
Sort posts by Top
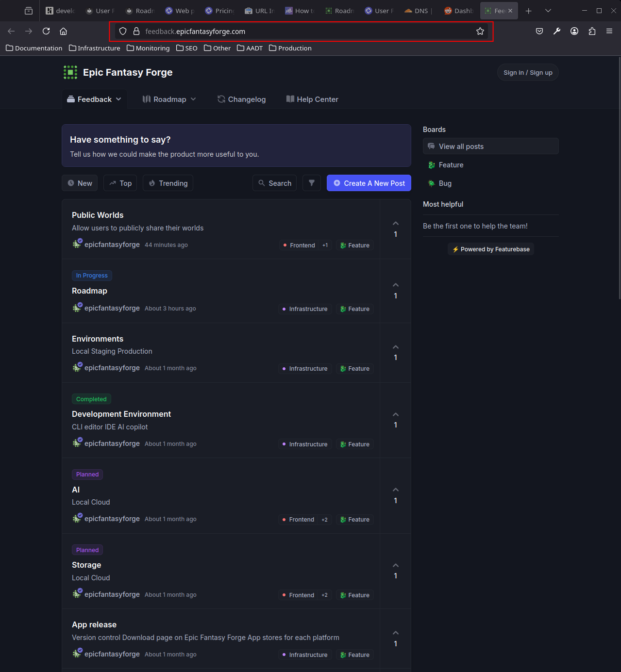coord(120,183)
